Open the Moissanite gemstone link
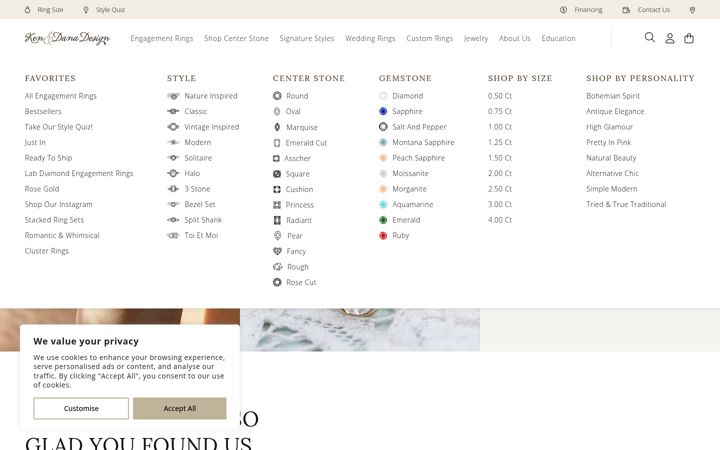This screenshot has height=450, width=720. coord(410,173)
